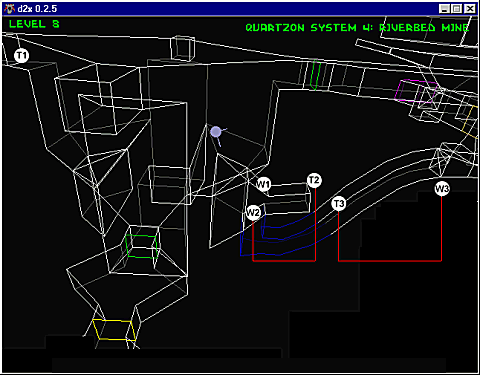Minimize the d2x window
The image size is (480, 375).
click(x=444, y=9)
